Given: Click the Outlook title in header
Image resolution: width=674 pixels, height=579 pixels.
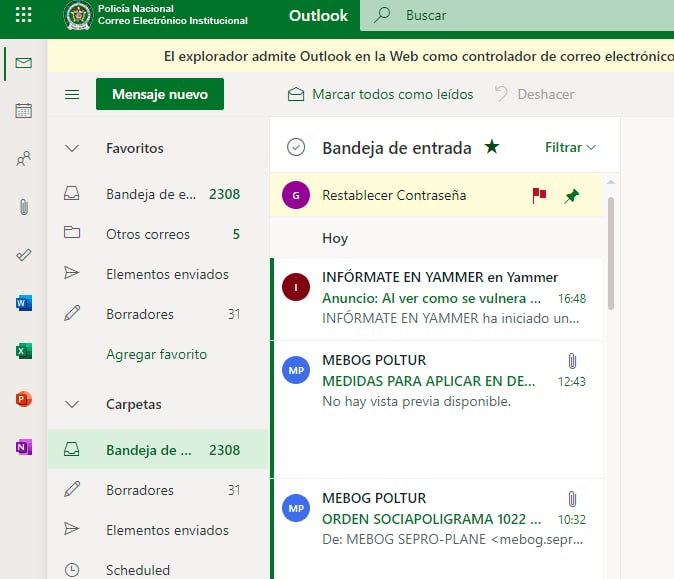Looking at the screenshot, I should click(x=318, y=15).
